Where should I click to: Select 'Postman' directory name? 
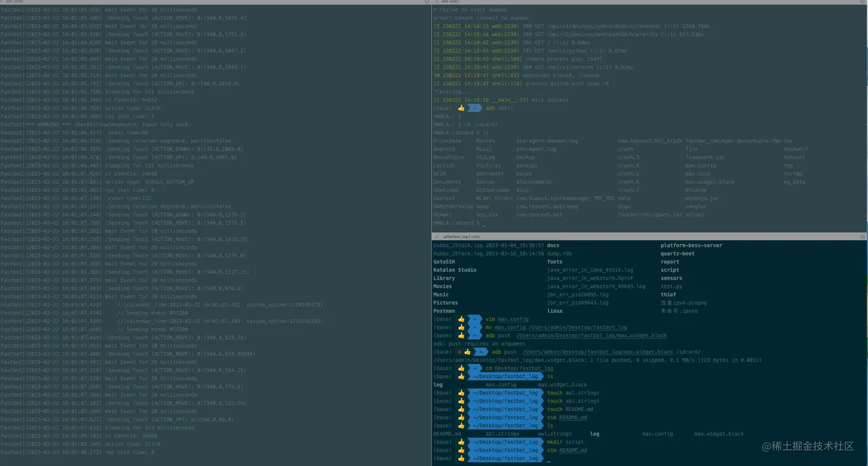click(444, 311)
